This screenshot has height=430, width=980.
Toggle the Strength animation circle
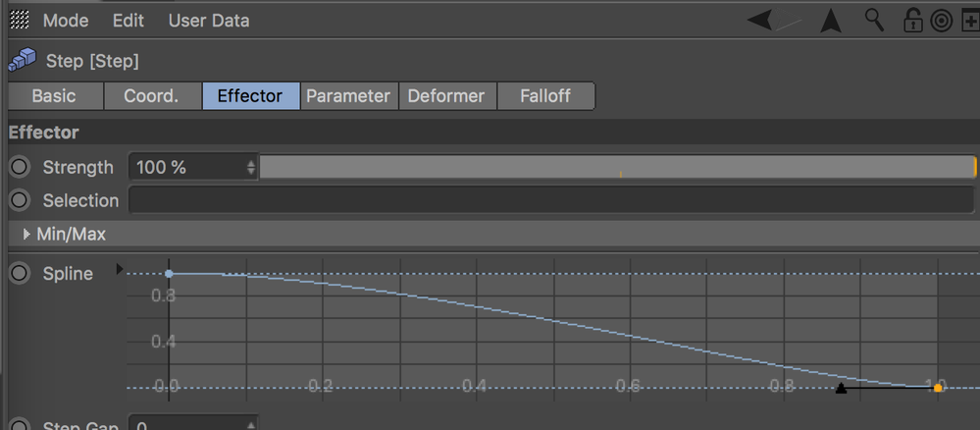click(x=20, y=167)
